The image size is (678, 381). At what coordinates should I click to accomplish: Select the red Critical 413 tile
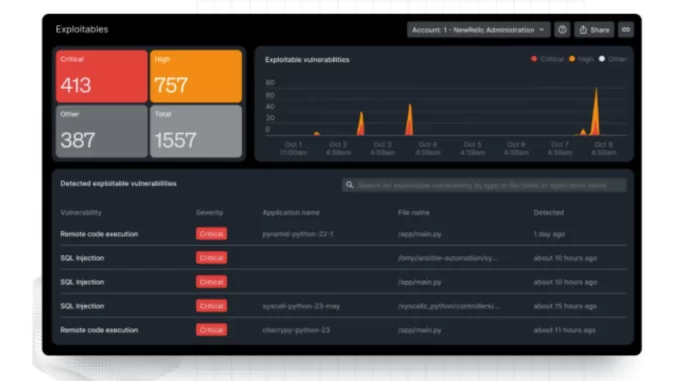102,77
